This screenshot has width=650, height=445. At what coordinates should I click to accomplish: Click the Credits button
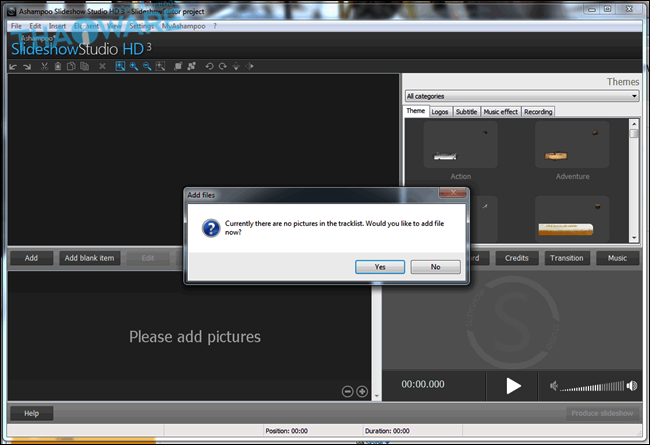point(517,258)
